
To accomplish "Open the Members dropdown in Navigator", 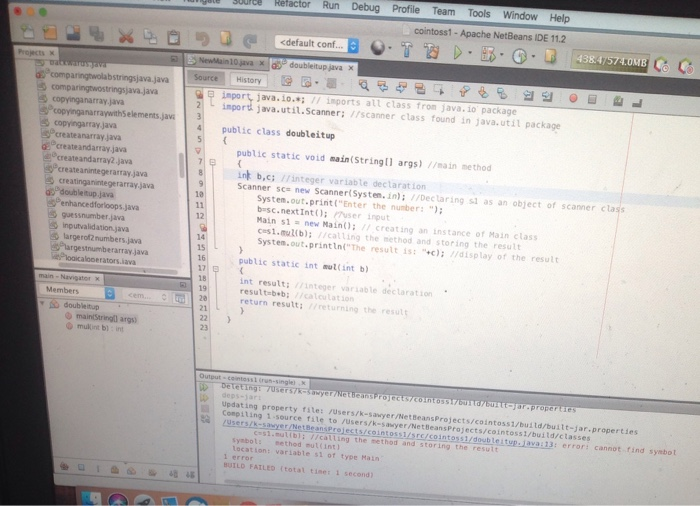I will coord(77,291).
